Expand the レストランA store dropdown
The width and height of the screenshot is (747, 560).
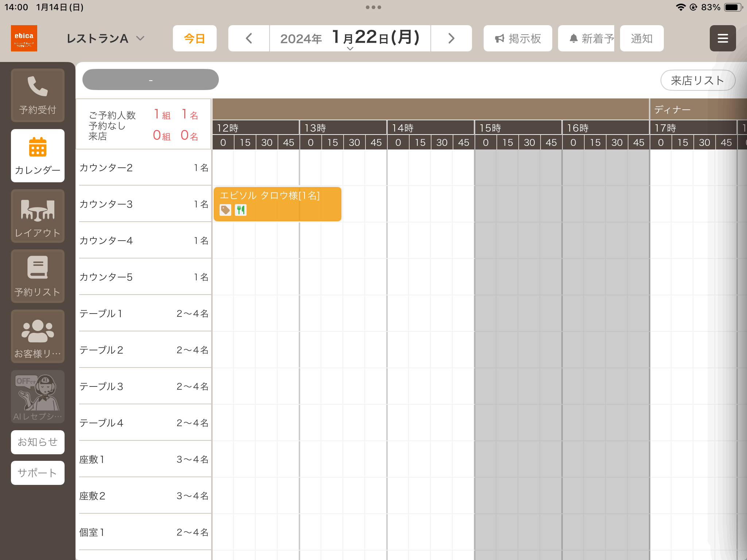105,38
